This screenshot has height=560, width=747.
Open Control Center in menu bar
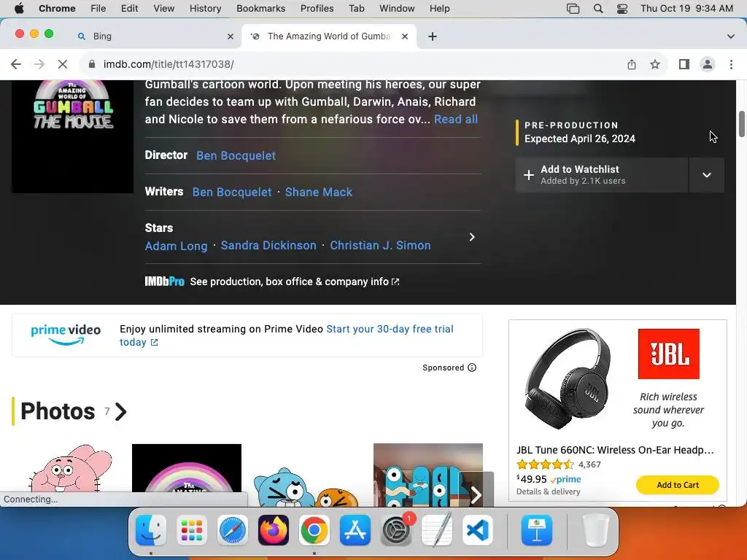622,9
